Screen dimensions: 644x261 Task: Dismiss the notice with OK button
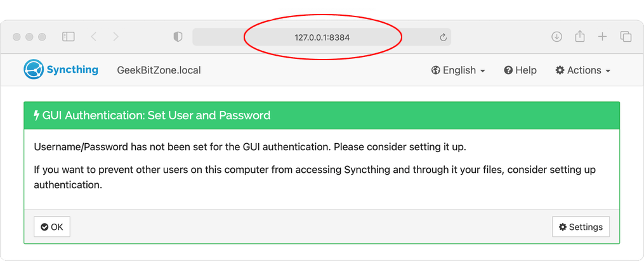52,227
